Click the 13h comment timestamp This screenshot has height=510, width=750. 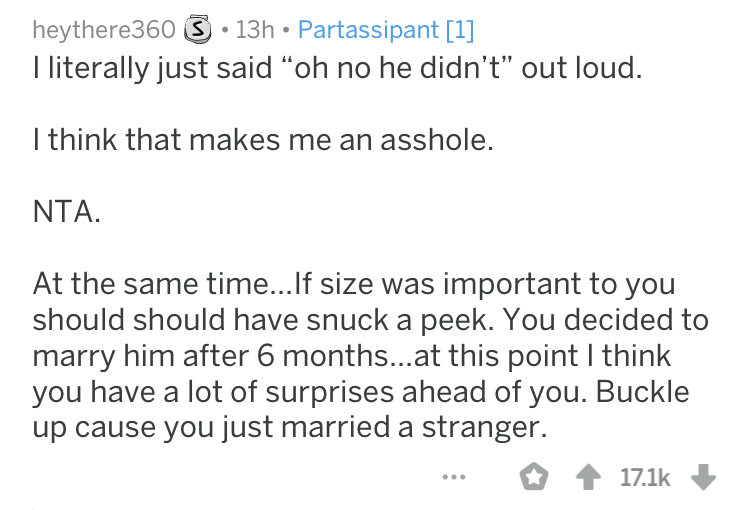(x=255, y=30)
